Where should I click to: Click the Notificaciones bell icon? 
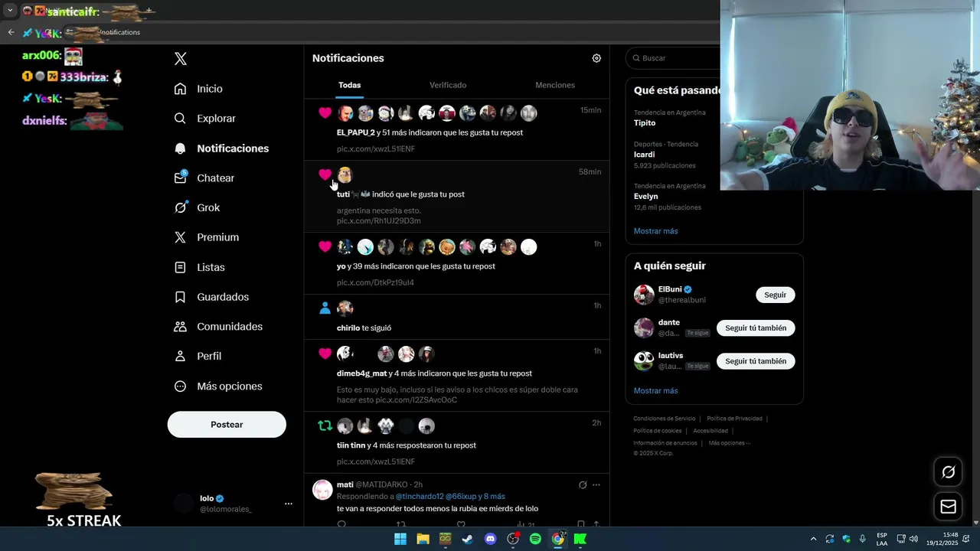tap(180, 148)
